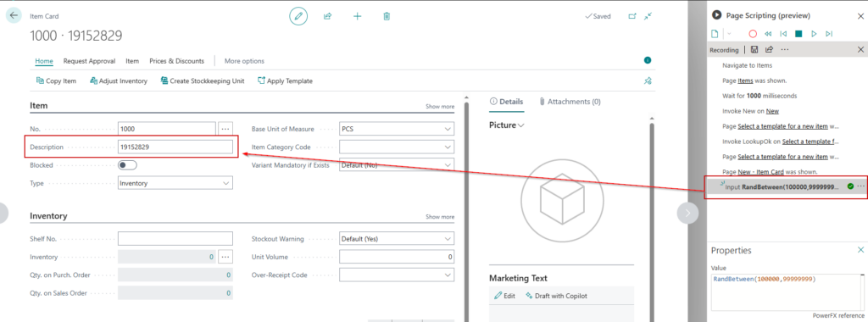Open the card in a new window
Viewport: 868px width, 322px height.
click(632, 16)
